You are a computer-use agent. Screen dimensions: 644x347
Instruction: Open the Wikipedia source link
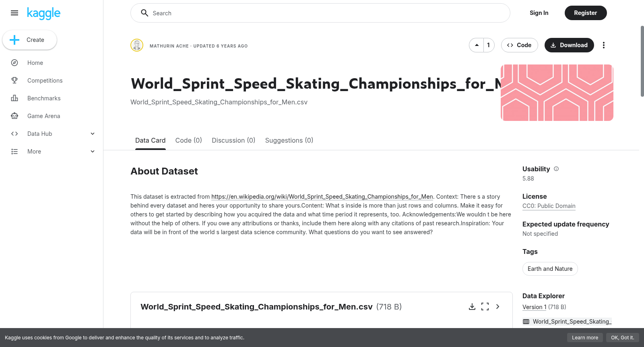322,197
